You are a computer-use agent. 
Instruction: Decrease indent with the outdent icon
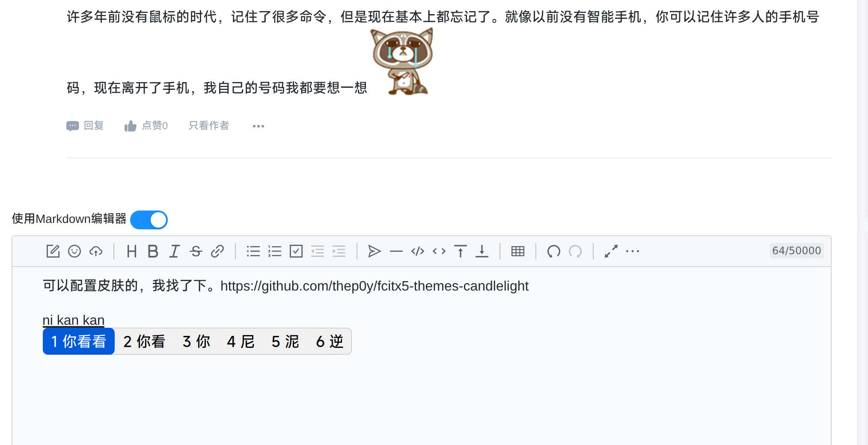(x=318, y=251)
